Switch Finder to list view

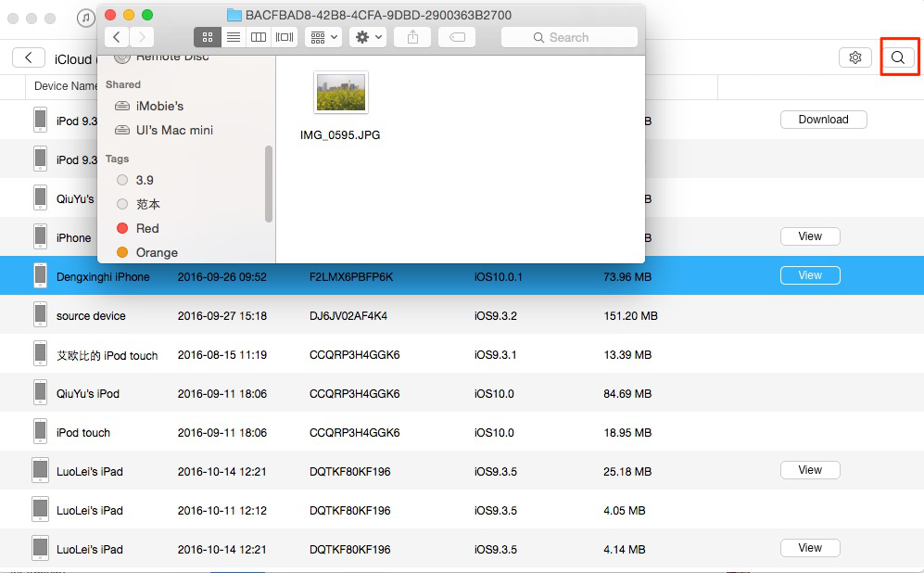click(x=234, y=37)
